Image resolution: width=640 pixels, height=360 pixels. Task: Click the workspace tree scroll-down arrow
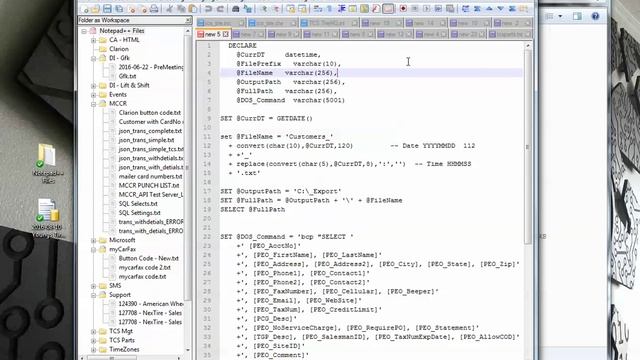[188, 350]
